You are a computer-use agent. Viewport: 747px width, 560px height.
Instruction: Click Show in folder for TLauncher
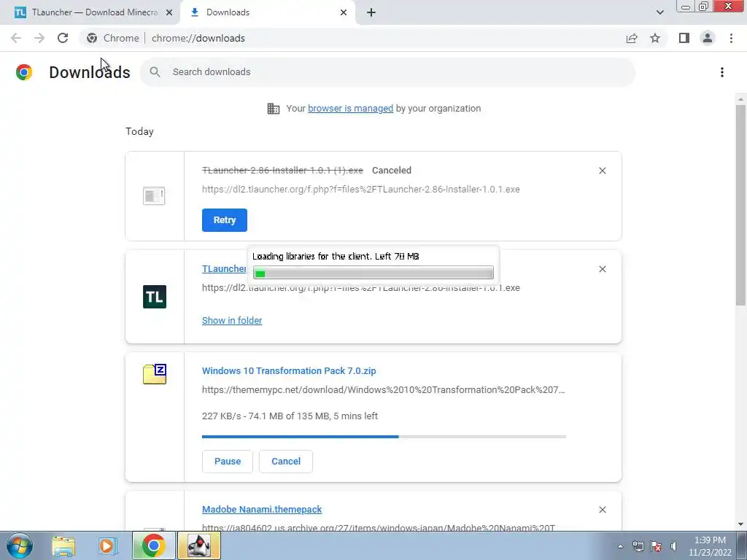[x=232, y=321]
